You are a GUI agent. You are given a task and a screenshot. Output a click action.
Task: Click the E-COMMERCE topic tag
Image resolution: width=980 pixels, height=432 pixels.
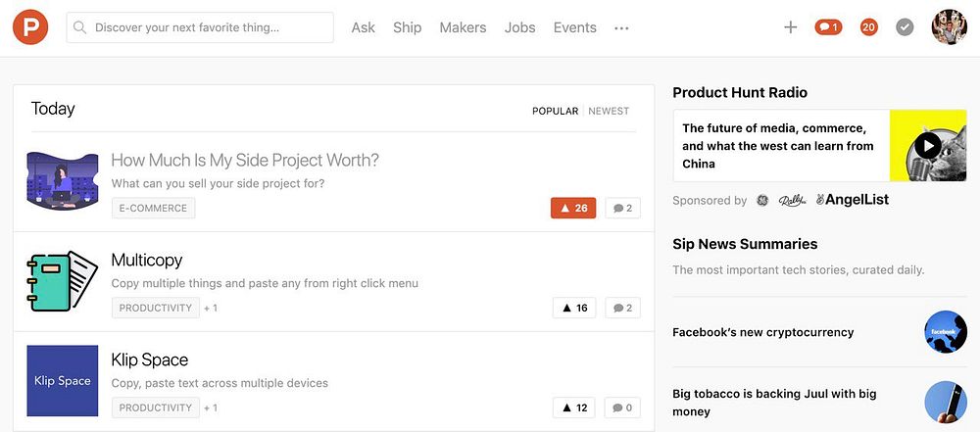(x=153, y=208)
